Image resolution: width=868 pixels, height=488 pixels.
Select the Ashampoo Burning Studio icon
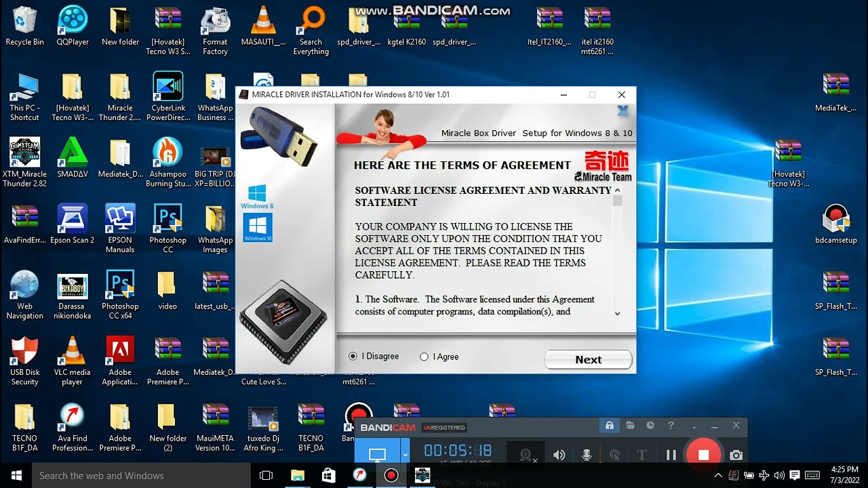point(168,163)
